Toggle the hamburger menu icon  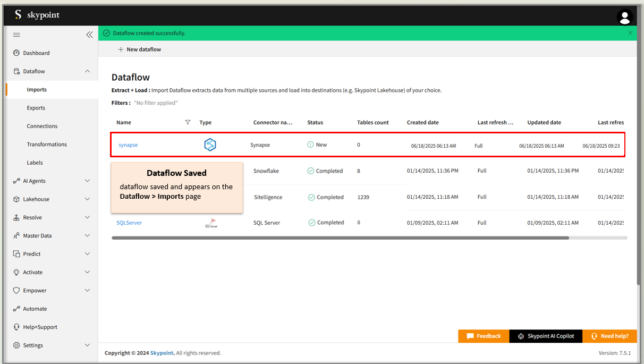pyautogui.click(x=16, y=35)
